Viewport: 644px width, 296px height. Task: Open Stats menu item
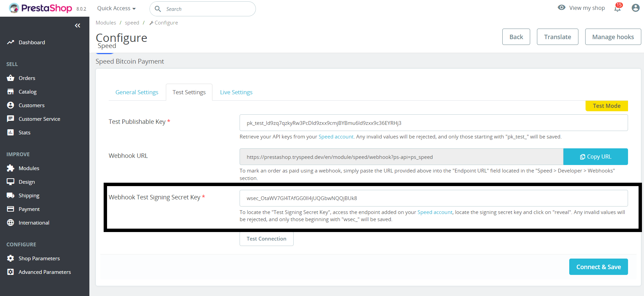click(24, 132)
